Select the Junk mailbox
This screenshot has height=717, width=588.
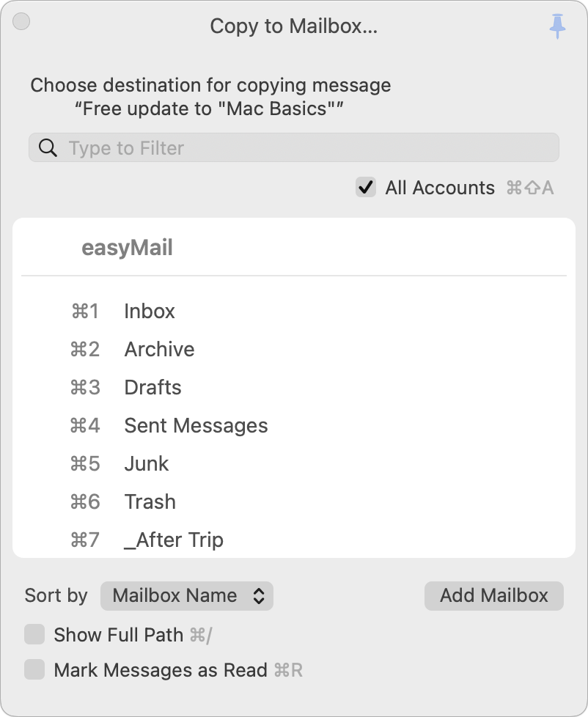(x=147, y=464)
